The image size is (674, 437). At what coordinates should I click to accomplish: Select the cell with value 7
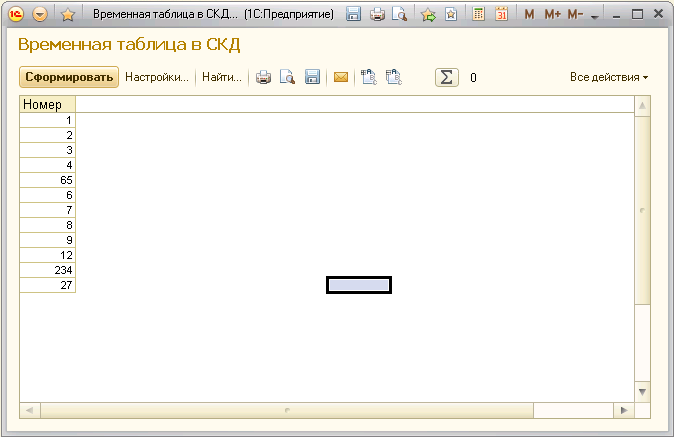tap(48, 211)
